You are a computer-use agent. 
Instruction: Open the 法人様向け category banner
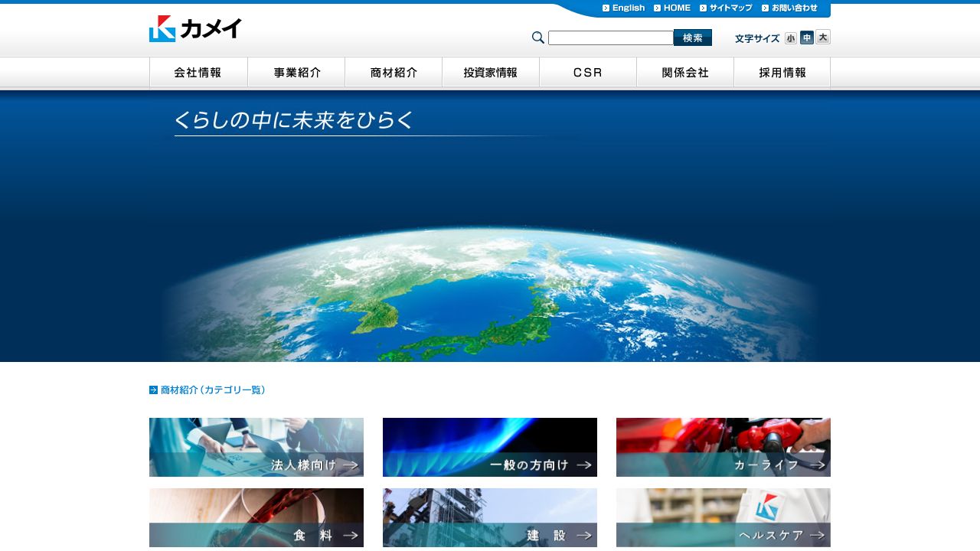256,447
